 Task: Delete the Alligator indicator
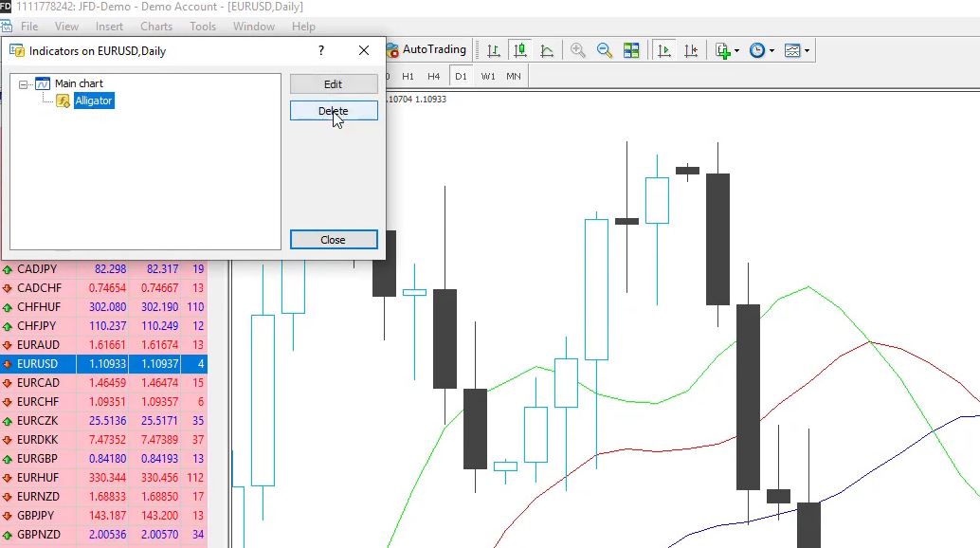[334, 110]
